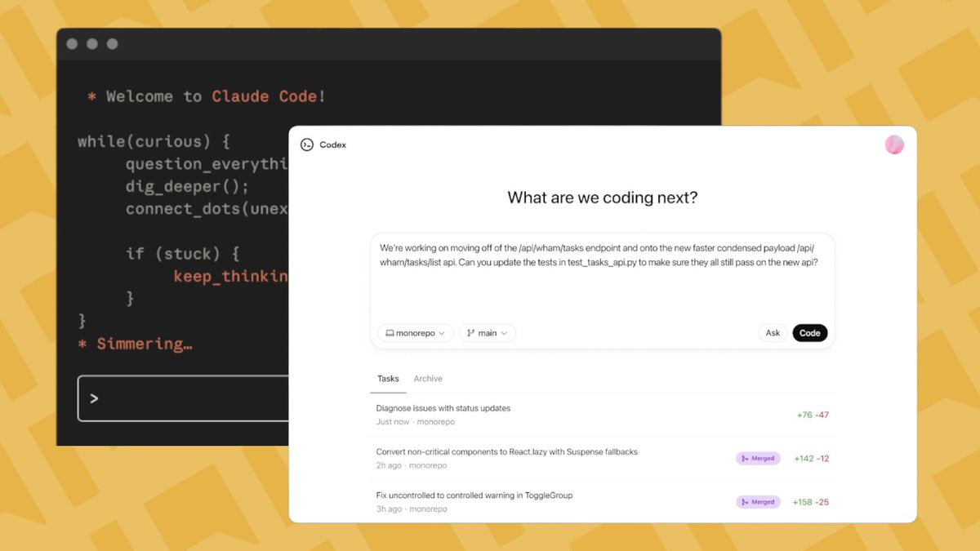The height and width of the screenshot is (551, 980).
Task: Click the yellow traffic light in Claude Code window
Action: 92,42
